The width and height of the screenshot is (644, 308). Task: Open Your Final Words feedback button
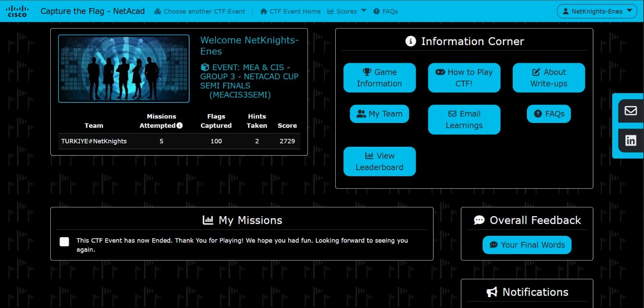tap(527, 245)
